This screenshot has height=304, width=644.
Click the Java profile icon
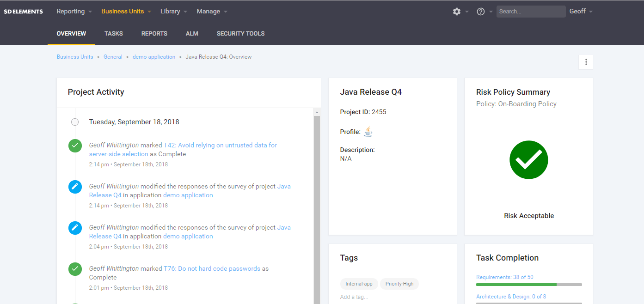368,131
